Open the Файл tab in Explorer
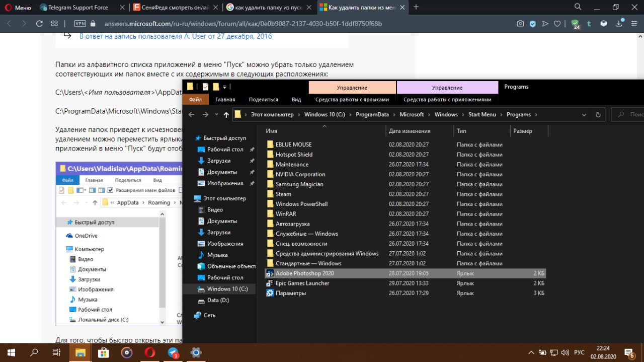 click(195, 100)
